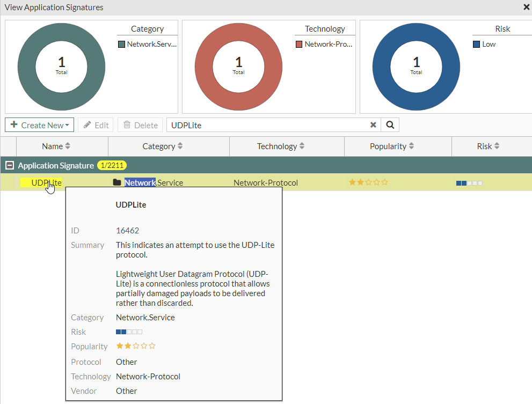Close the View Application Signatures dialog
This screenshot has height=404, width=532.
pyautogui.click(x=526, y=7)
